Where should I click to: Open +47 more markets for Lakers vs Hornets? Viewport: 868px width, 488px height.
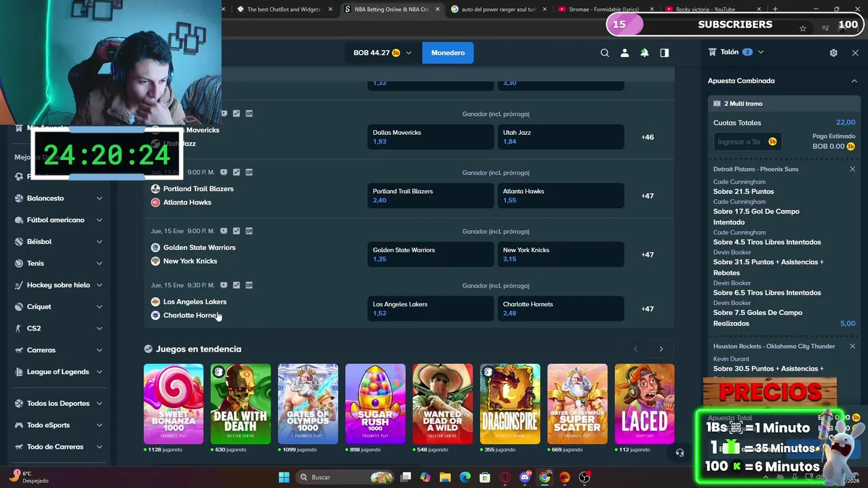[x=648, y=308]
